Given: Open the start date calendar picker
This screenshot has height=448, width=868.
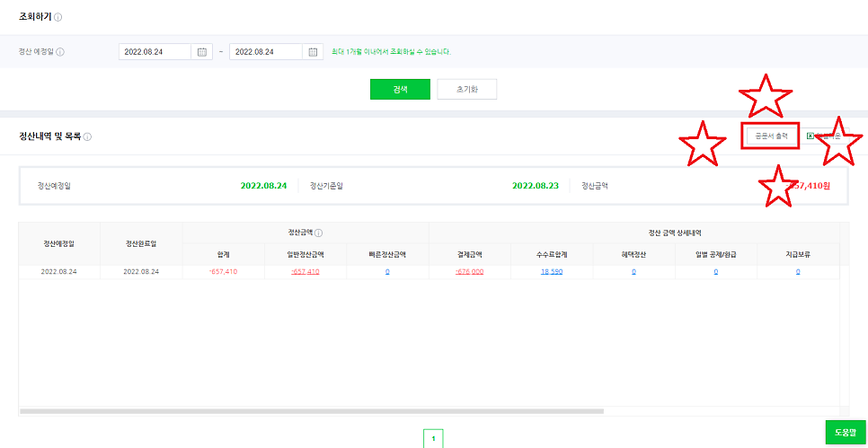Looking at the screenshot, I should pos(202,52).
